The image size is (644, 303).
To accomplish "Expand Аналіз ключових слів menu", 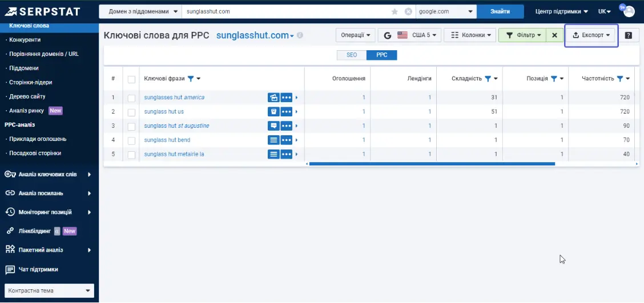I will click(x=49, y=175).
